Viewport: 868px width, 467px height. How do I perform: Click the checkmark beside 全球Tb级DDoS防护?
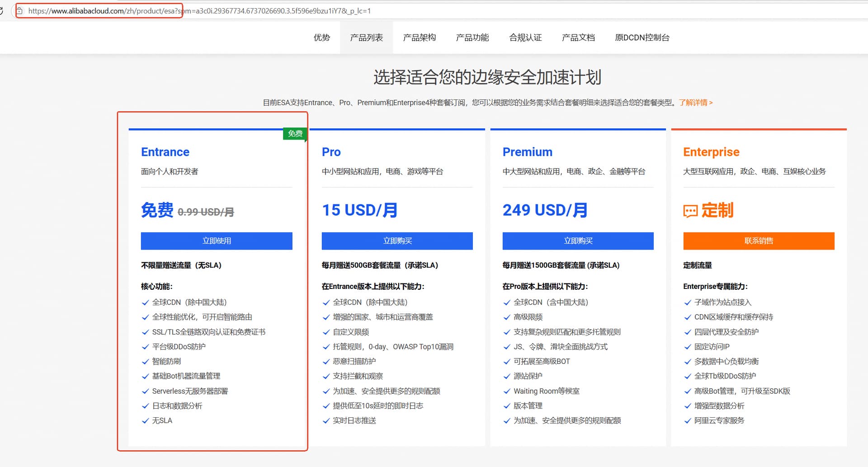[688, 376]
